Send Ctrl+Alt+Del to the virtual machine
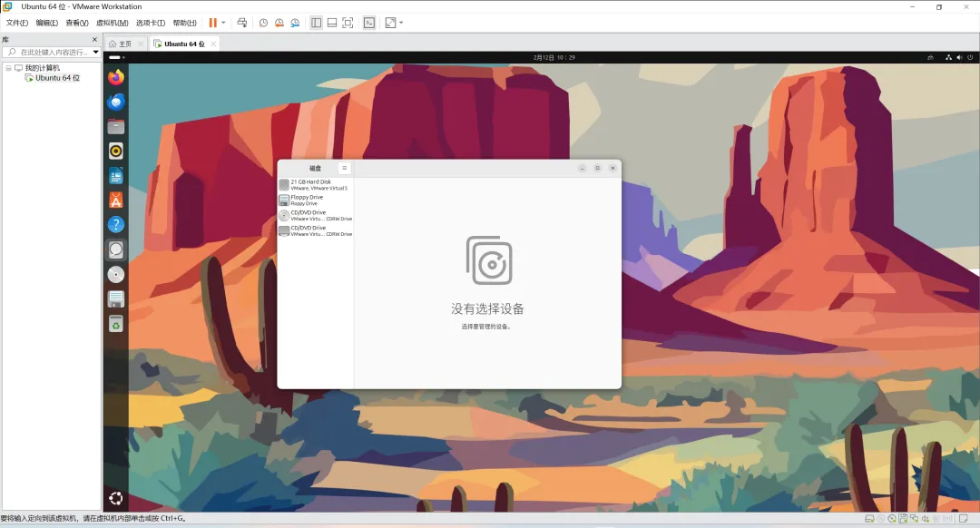Image resolution: width=980 pixels, height=528 pixels. click(242, 23)
